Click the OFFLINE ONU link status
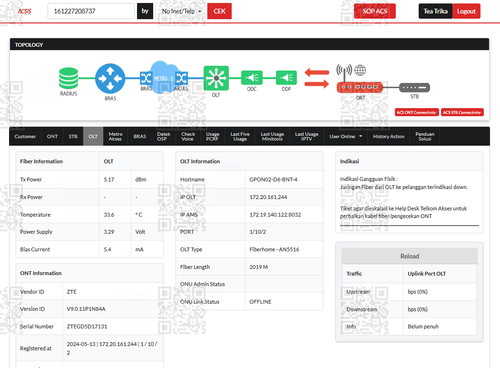Image resolution: width=500 pixels, height=368 pixels. [x=260, y=302]
